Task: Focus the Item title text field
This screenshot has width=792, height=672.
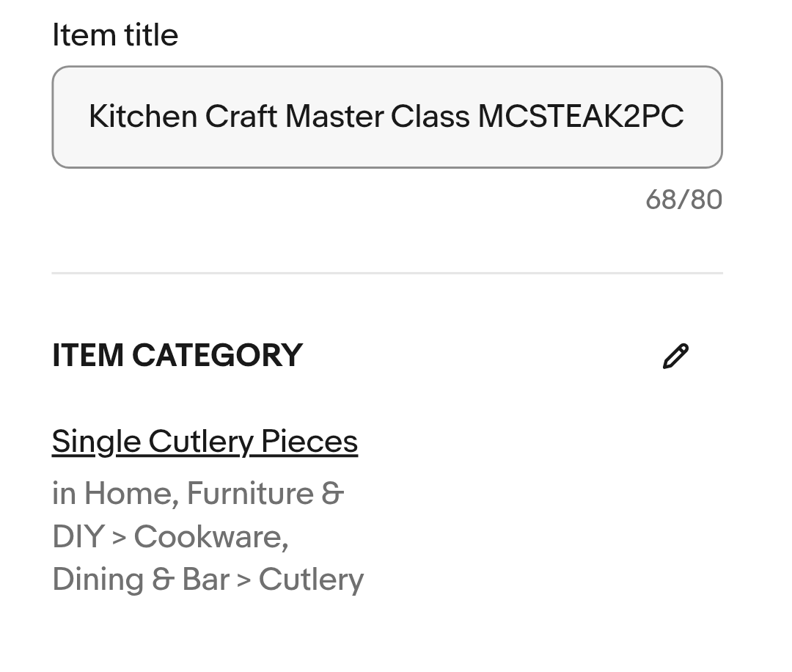Action: pos(386,117)
